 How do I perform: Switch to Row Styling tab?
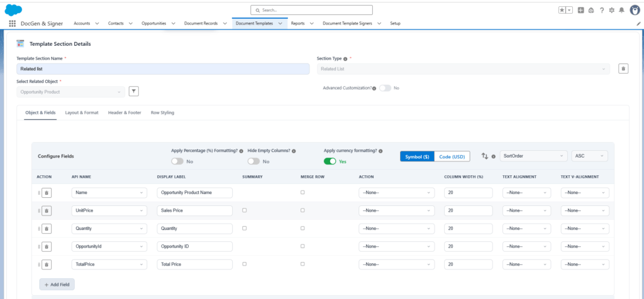coord(162,113)
